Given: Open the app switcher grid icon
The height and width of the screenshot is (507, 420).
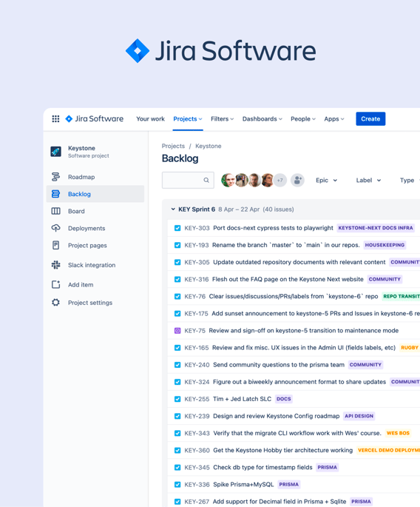Looking at the screenshot, I should click(x=55, y=118).
